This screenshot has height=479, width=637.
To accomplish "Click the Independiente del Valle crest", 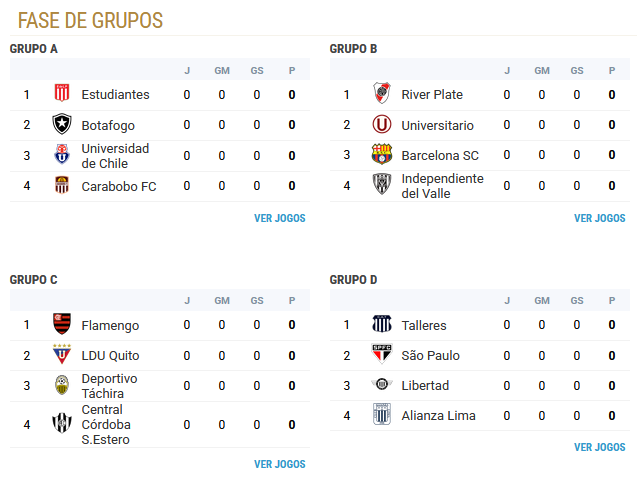I will point(382,185).
